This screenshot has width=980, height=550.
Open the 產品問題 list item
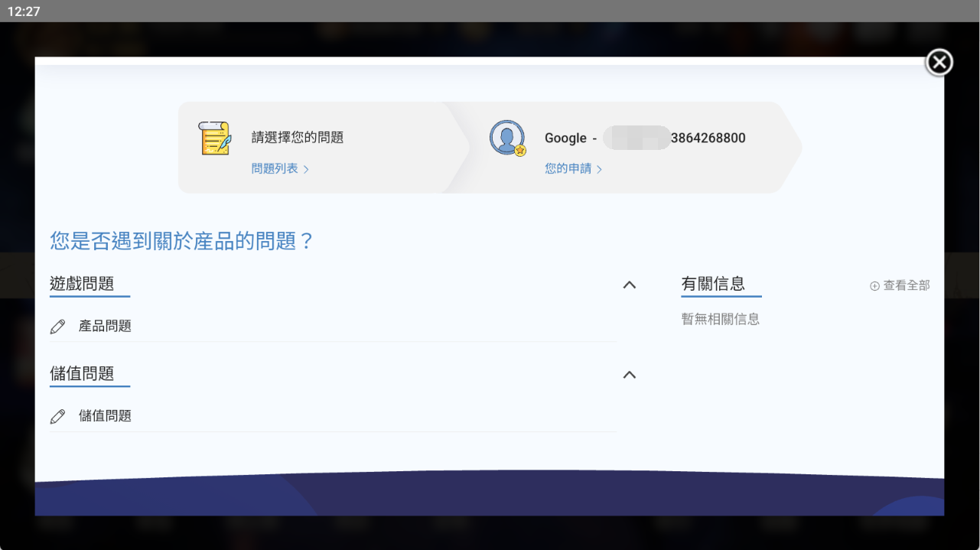(105, 327)
